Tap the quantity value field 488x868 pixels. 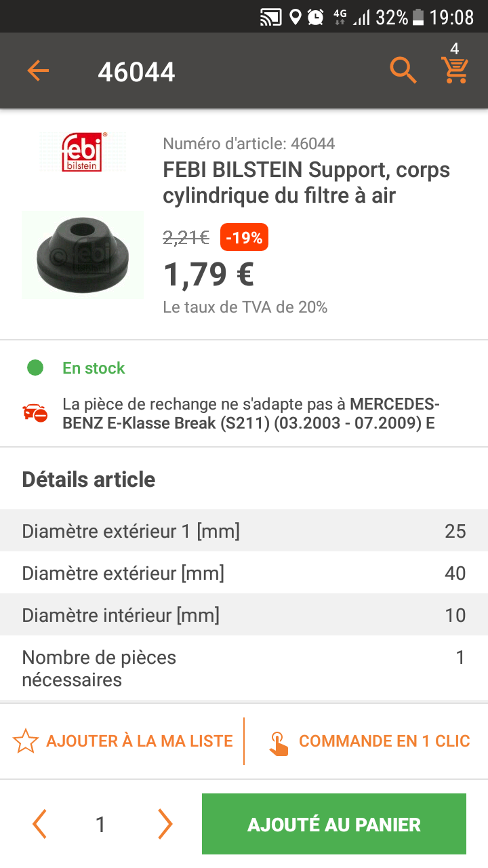[101, 824]
